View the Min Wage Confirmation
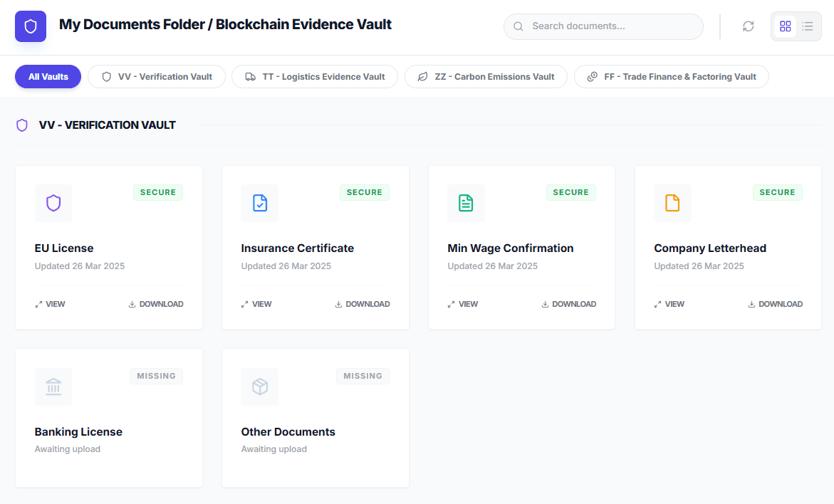 pos(463,304)
